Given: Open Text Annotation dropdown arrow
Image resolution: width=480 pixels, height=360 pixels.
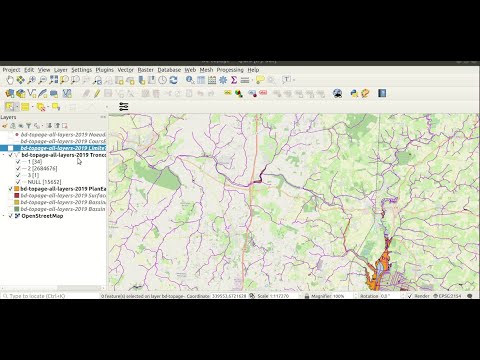Looking at the screenshot, I should (294, 80).
